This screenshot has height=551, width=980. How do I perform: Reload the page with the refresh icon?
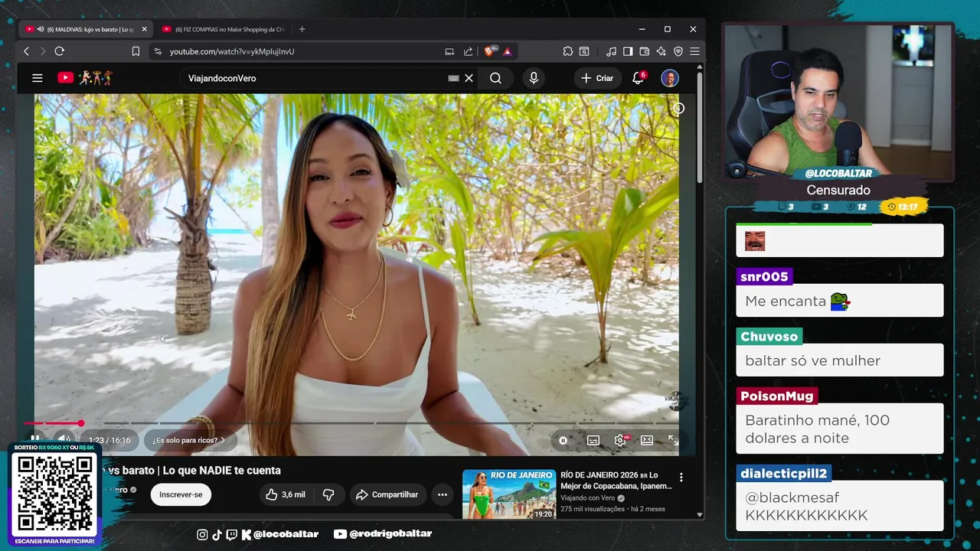59,51
